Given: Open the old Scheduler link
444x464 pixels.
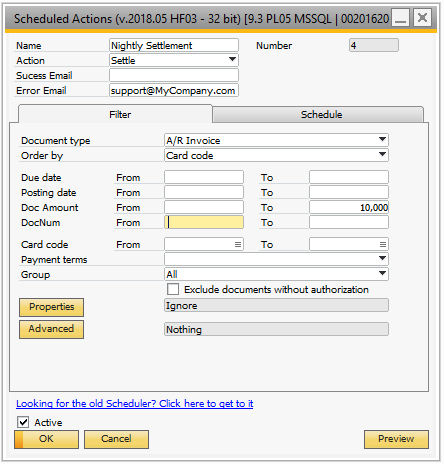Looking at the screenshot, I should (135, 404).
